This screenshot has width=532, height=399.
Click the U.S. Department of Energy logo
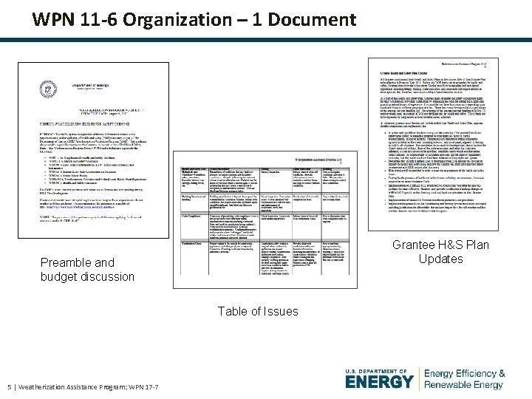[379, 378]
